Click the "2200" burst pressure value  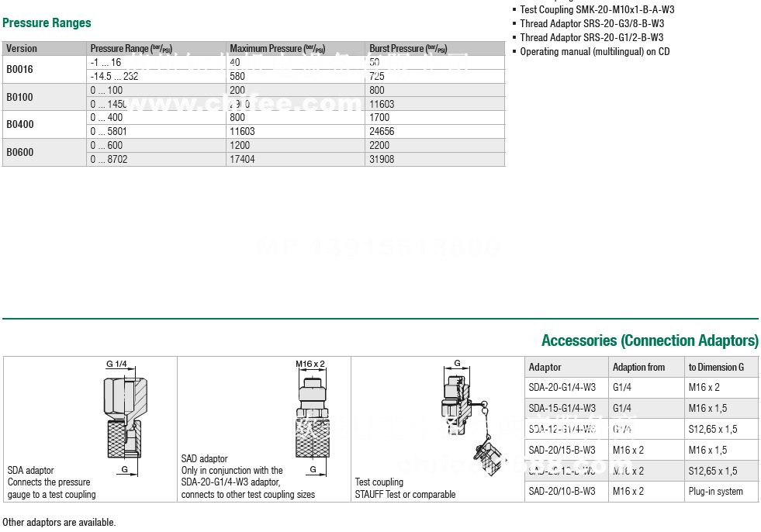379,145
